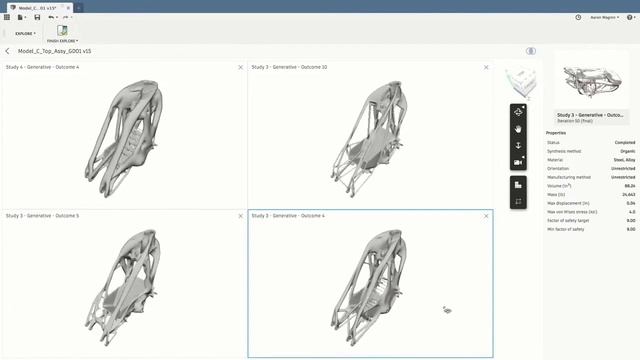Image resolution: width=640 pixels, height=360 pixels.
Task: Click the Volume property row
Action: coord(591,186)
